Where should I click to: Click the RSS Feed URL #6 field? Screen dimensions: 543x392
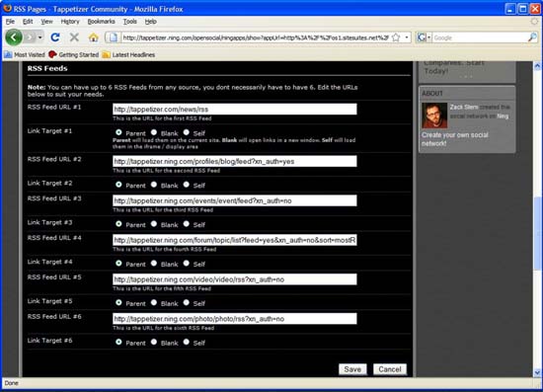(234, 319)
